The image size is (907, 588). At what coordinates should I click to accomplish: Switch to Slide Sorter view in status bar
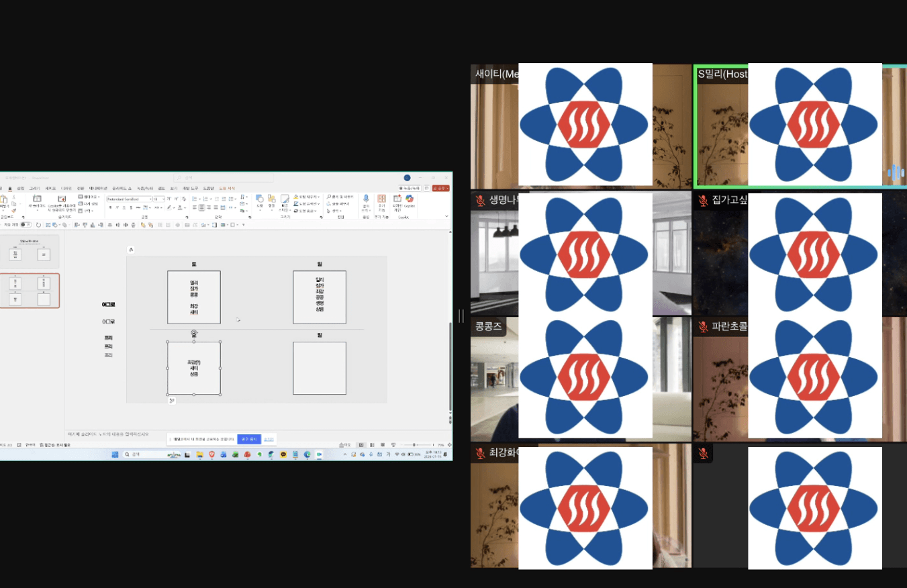(371, 445)
